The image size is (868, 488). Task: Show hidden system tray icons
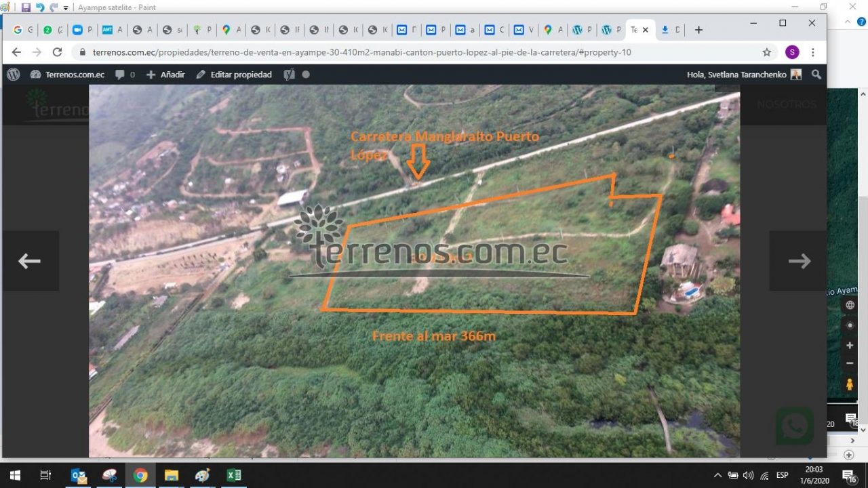pos(718,475)
